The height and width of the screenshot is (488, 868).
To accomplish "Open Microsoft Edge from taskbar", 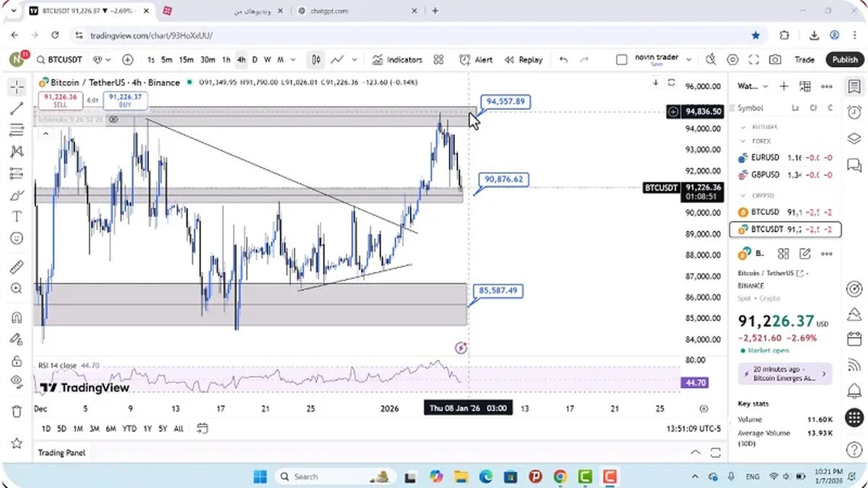I will point(485,476).
